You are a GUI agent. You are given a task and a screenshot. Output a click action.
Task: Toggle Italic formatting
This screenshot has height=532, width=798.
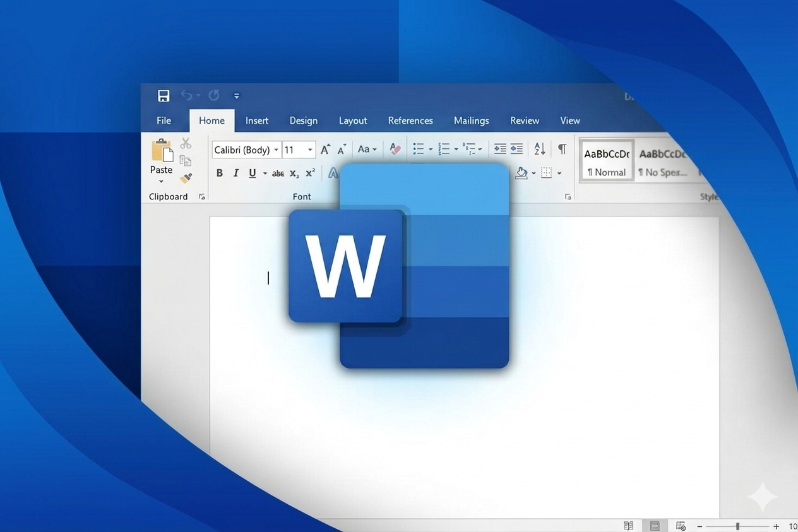pyautogui.click(x=235, y=173)
